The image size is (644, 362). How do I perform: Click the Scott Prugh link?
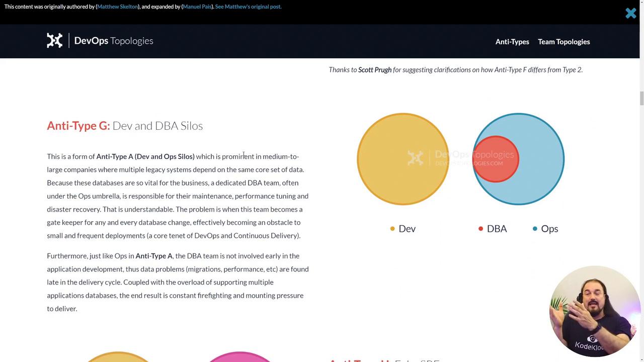pos(375,70)
